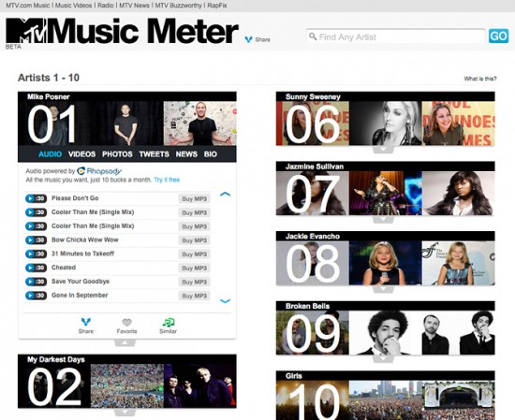Click the What is this? link

pyautogui.click(x=480, y=79)
